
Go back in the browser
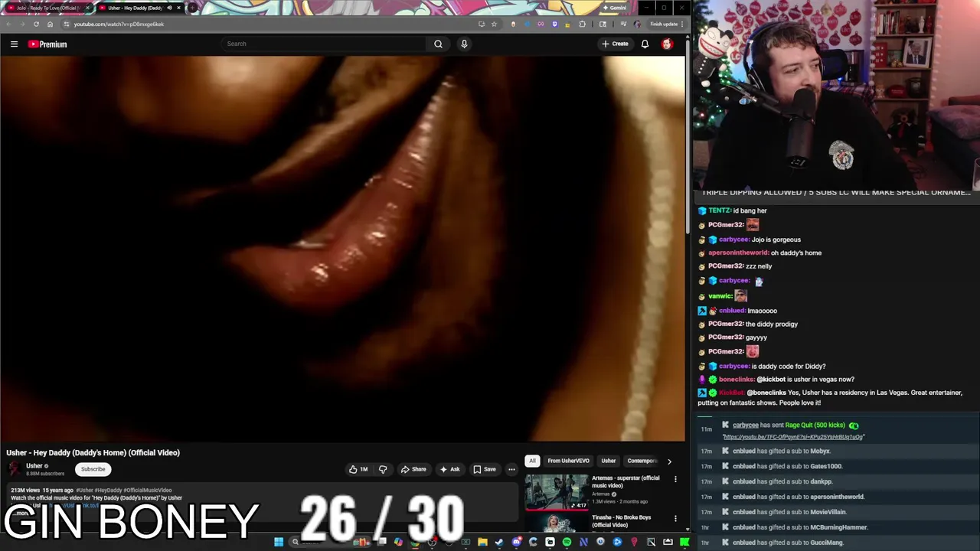point(8,24)
